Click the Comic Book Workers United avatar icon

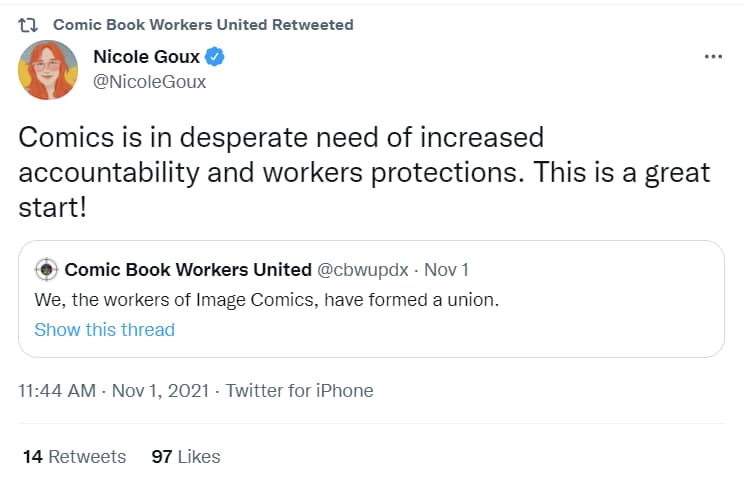pyautogui.click(x=46, y=270)
